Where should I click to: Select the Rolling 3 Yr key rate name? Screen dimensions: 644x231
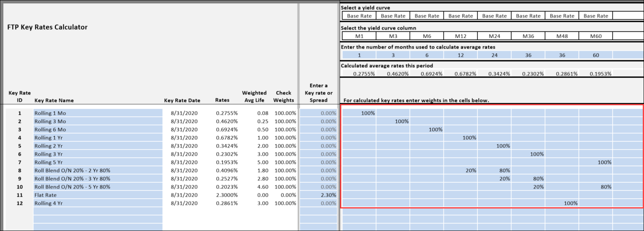[x=98, y=154]
